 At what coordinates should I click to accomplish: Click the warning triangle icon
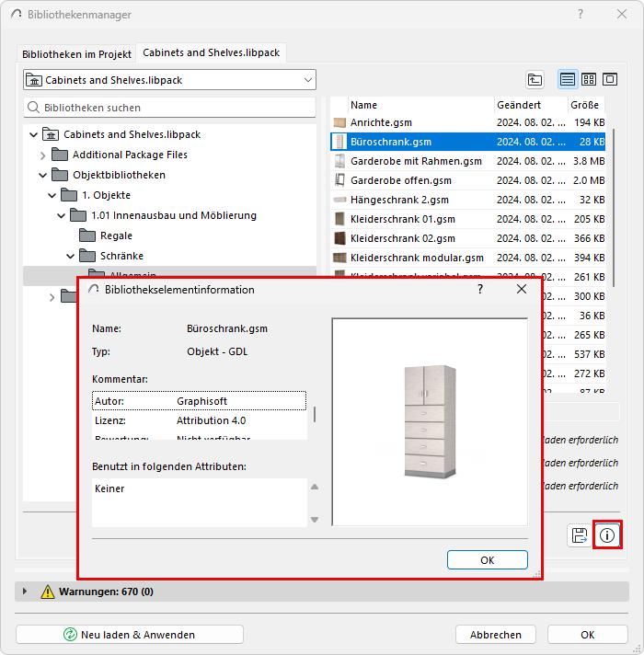click(48, 592)
